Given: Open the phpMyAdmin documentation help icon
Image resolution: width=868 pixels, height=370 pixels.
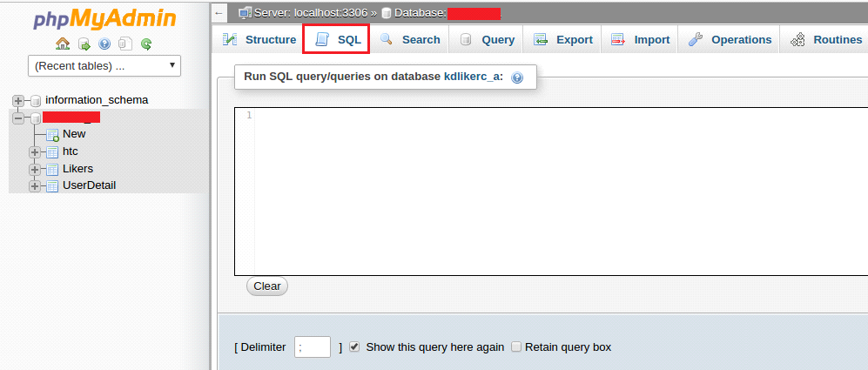Looking at the screenshot, I should coord(104,44).
